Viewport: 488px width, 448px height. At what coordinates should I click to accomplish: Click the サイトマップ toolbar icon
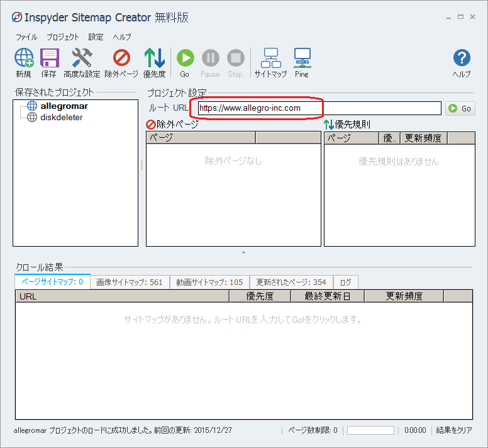271,58
